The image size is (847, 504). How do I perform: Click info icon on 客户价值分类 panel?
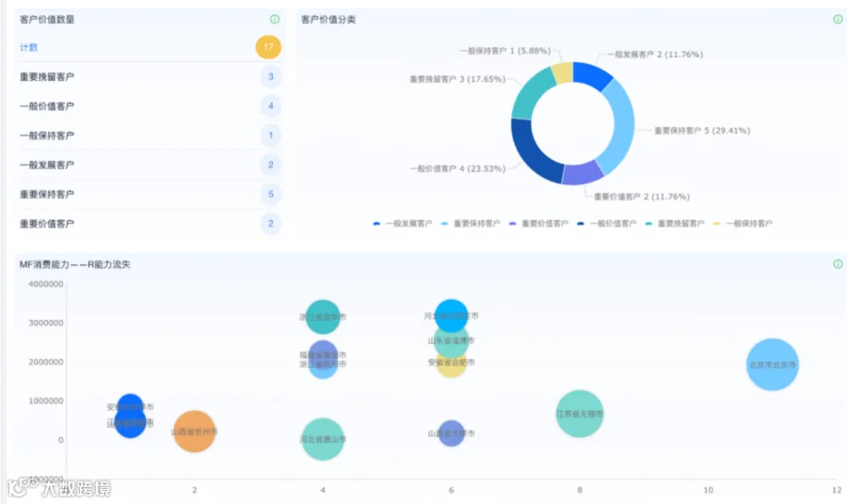point(838,20)
